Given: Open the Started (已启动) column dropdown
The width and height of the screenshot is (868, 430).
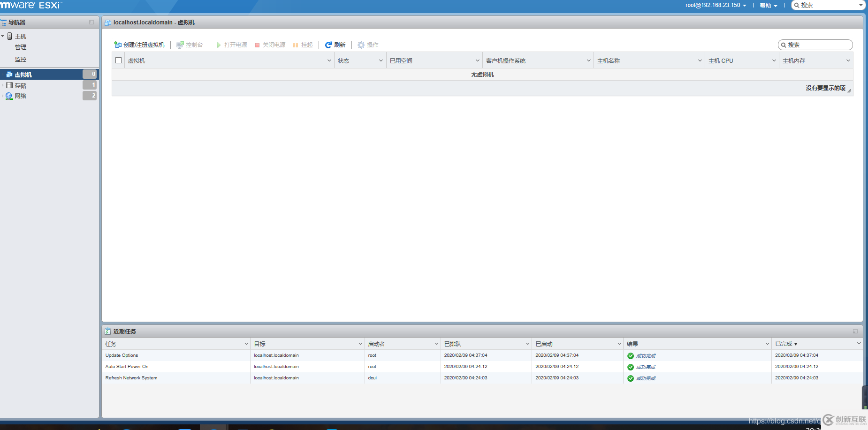Looking at the screenshot, I should [x=619, y=344].
